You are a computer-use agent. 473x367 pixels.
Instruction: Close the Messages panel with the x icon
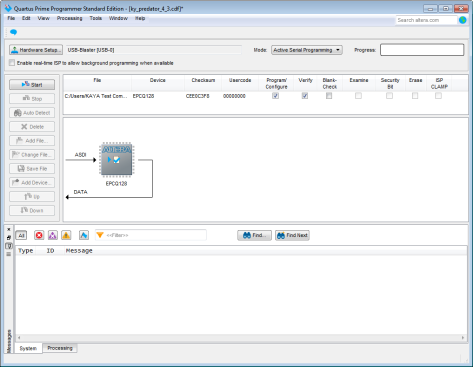click(9, 229)
